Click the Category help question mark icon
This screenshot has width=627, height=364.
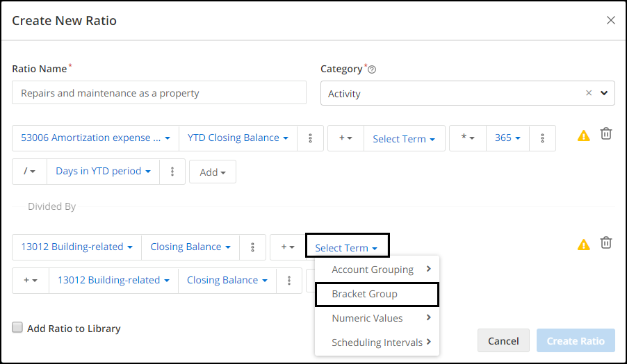[372, 69]
